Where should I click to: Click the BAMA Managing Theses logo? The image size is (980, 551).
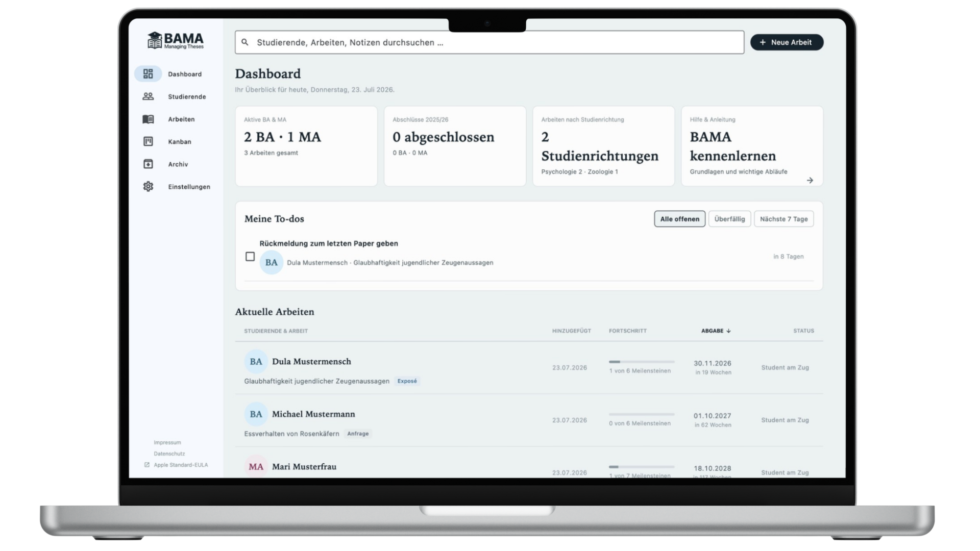tap(175, 40)
